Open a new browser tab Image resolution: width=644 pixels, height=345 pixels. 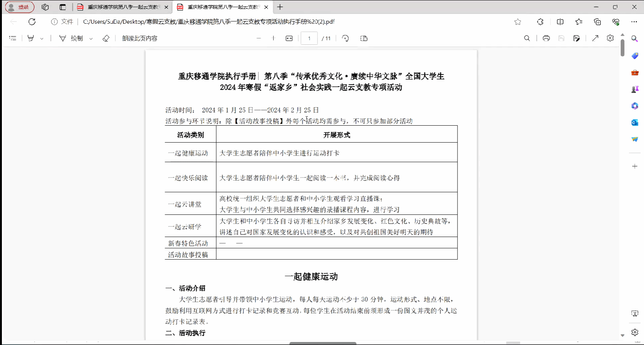(280, 7)
